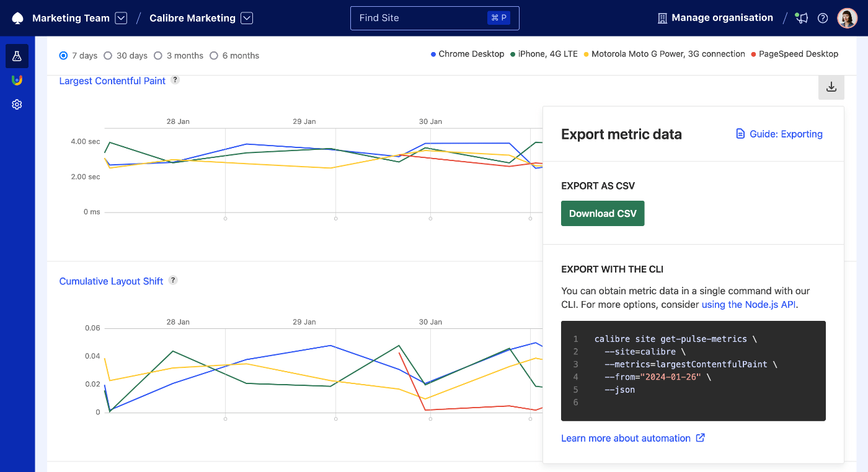Screen dimensions: 868x472
Task: Open site settings via the gear icon
Action: (17, 104)
